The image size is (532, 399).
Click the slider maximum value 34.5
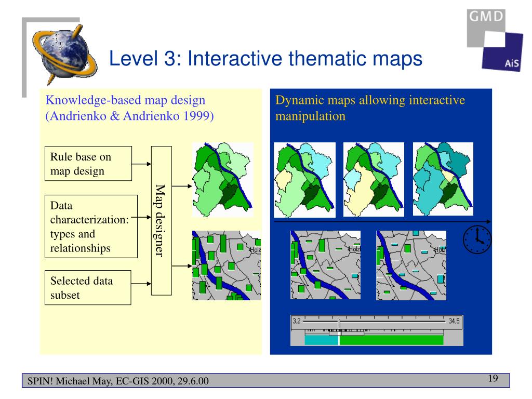click(x=454, y=321)
